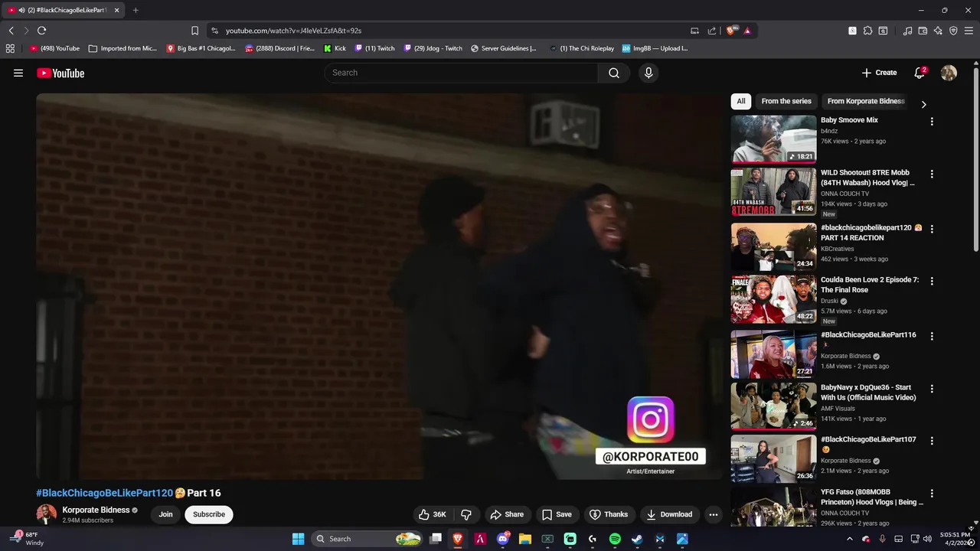
Task: Click the Create button
Action: pos(879,73)
